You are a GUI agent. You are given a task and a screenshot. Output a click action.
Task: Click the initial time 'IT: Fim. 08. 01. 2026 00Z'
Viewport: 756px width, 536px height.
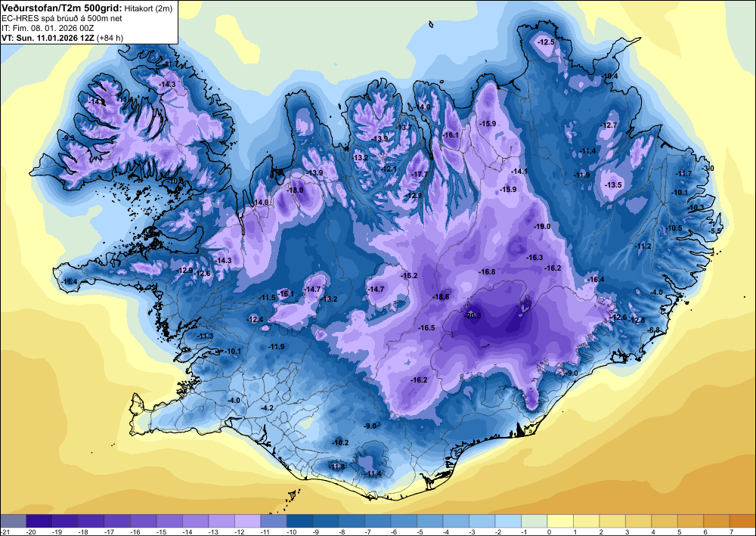(48, 28)
